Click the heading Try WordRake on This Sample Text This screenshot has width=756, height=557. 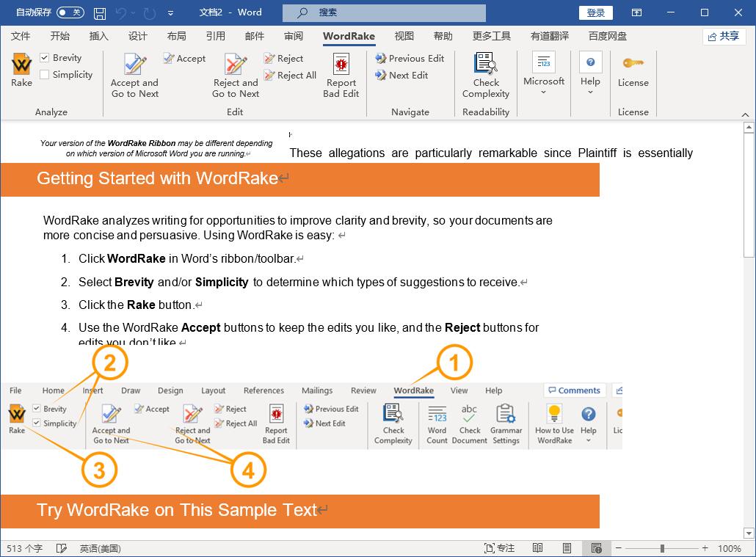[176, 510]
